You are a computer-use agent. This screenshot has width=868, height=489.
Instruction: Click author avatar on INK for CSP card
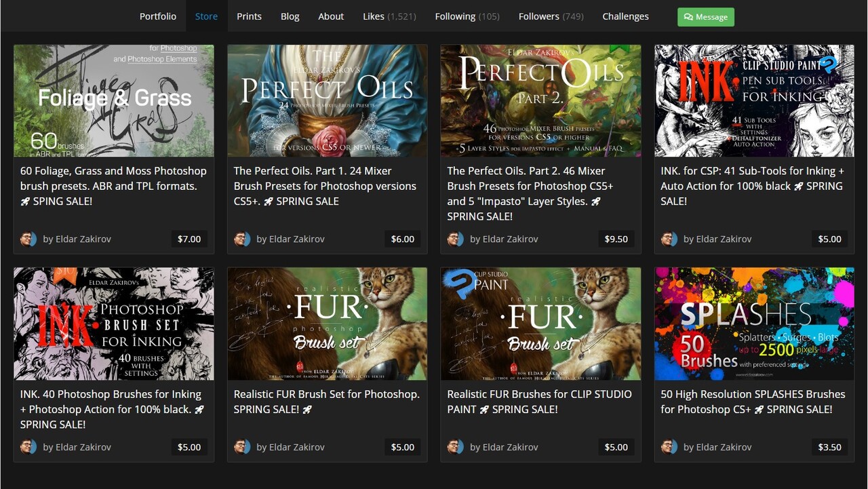click(x=669, y=239)
